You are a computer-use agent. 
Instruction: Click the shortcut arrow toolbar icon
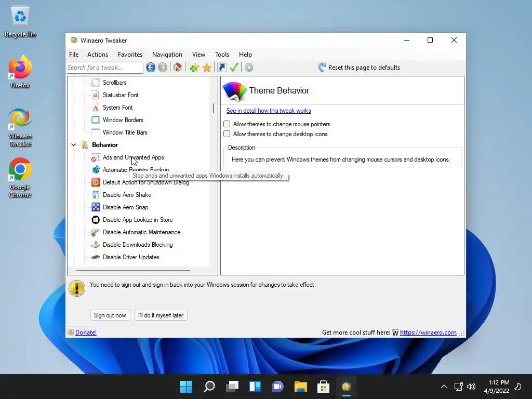(x=221, y=68)
